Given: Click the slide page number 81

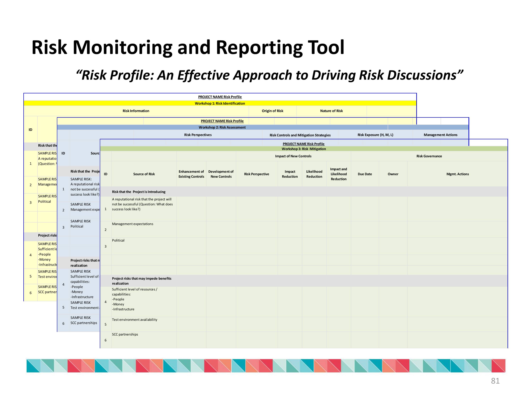Looking at the screenshot, I should 495,381.
